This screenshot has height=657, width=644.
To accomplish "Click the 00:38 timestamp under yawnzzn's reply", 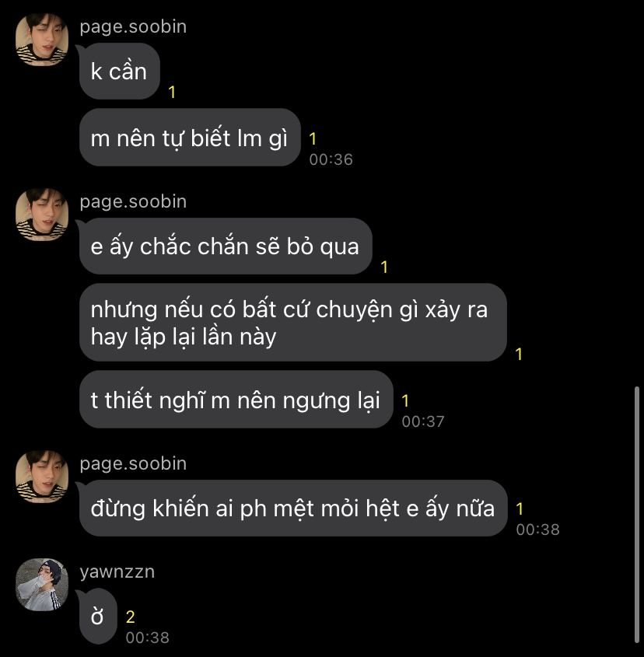I will pyautogui.click(x=148, y=638).
